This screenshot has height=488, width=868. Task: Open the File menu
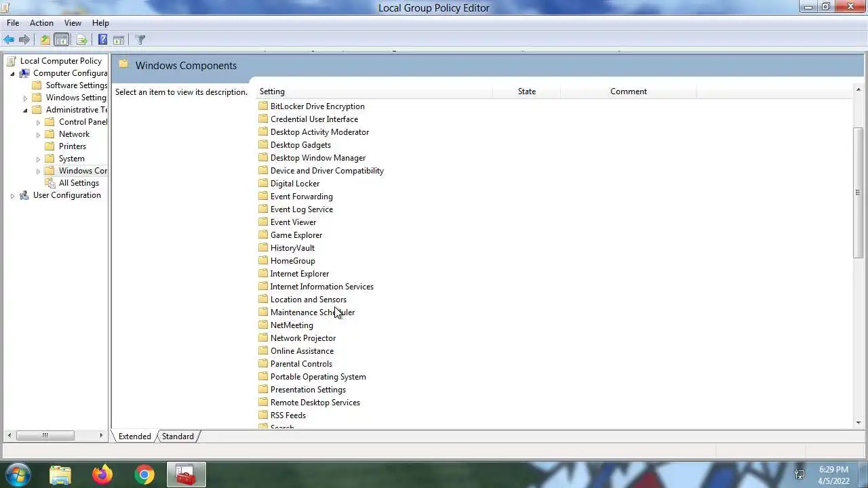(x=13, y=23)
